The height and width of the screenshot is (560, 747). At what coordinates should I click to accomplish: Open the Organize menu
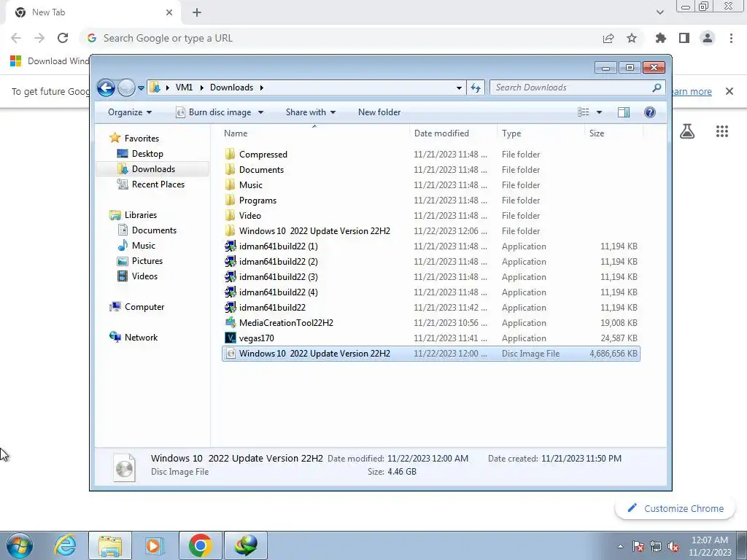(x=130, y=112)
